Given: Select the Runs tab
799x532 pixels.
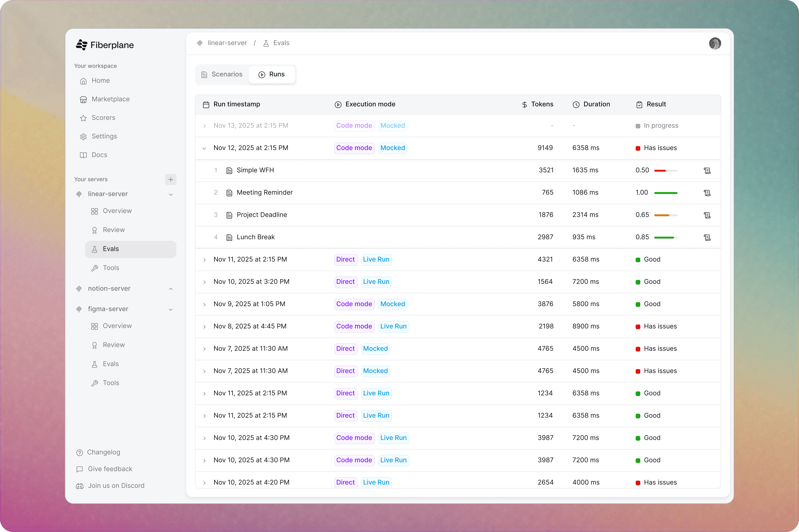Looking at the screenshot, I should pos(272,74).
